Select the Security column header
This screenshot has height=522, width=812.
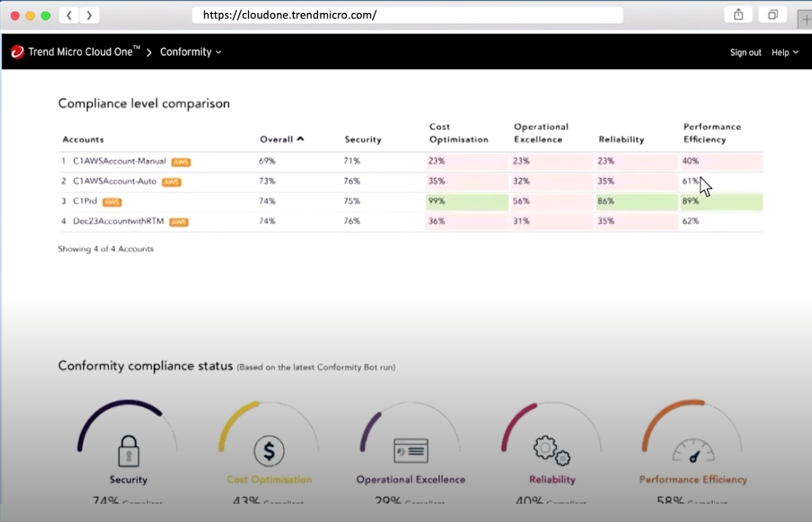pos(362,139)
